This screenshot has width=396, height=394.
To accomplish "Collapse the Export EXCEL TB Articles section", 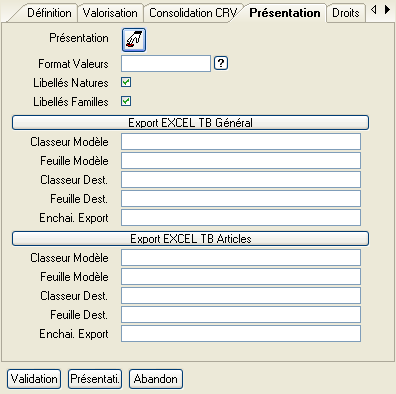I will [x=190, y=239].
